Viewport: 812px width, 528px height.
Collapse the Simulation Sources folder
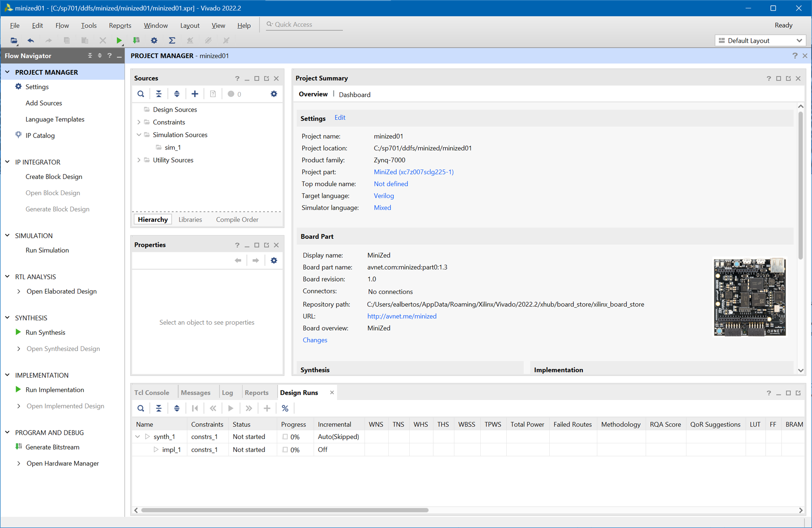click(139, 135)
